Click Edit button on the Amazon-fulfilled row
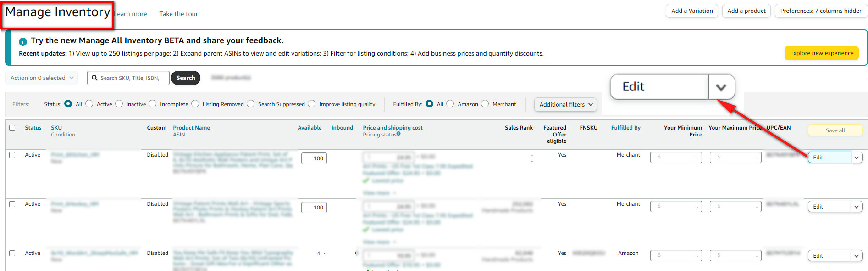 click(829, 256)
